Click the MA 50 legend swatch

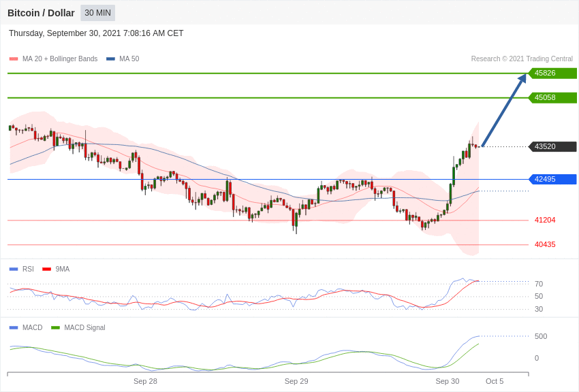(x=110, y=59)
